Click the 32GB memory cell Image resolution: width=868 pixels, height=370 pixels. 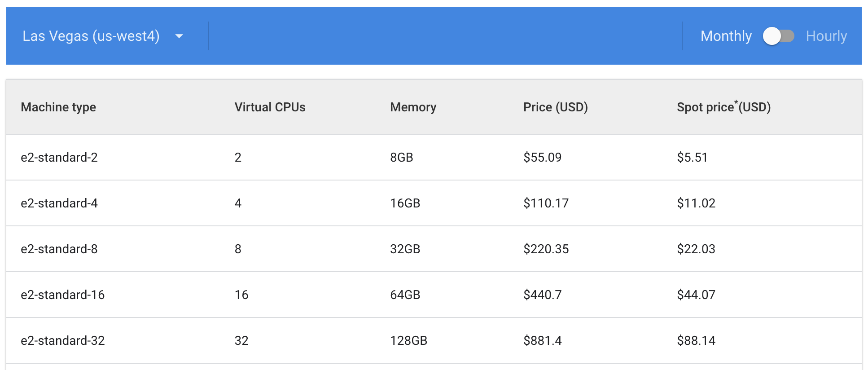[x=405, y=249]
